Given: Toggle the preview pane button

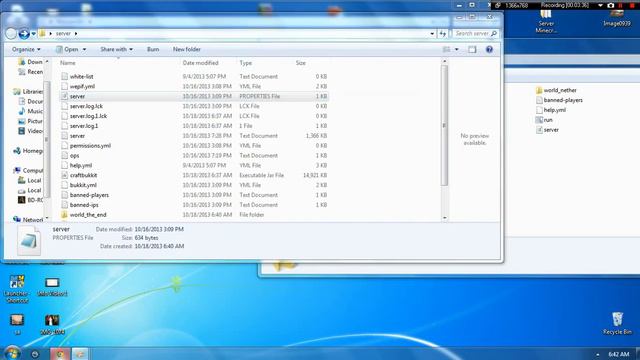Looking at the screenshot, I should (x=472, y=49).
